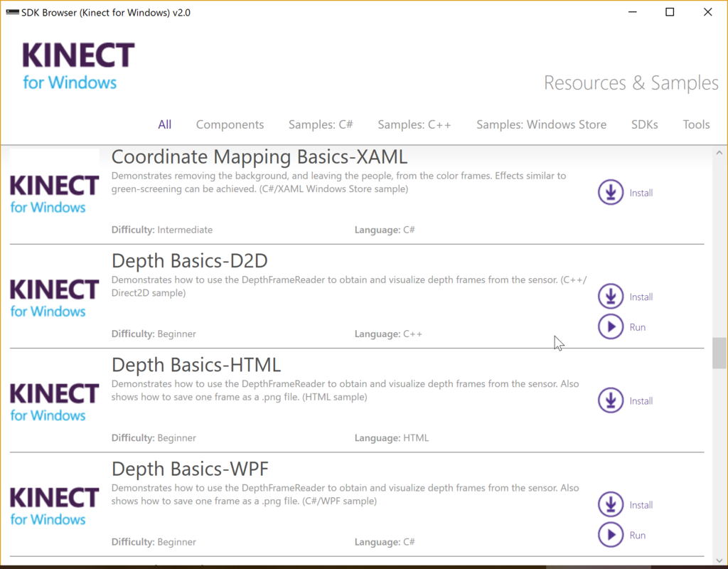Image resolution: width=728 pixels, height=569 pixels.
Task: Click the Language: HTML label
Action: [x=392, y=438]
